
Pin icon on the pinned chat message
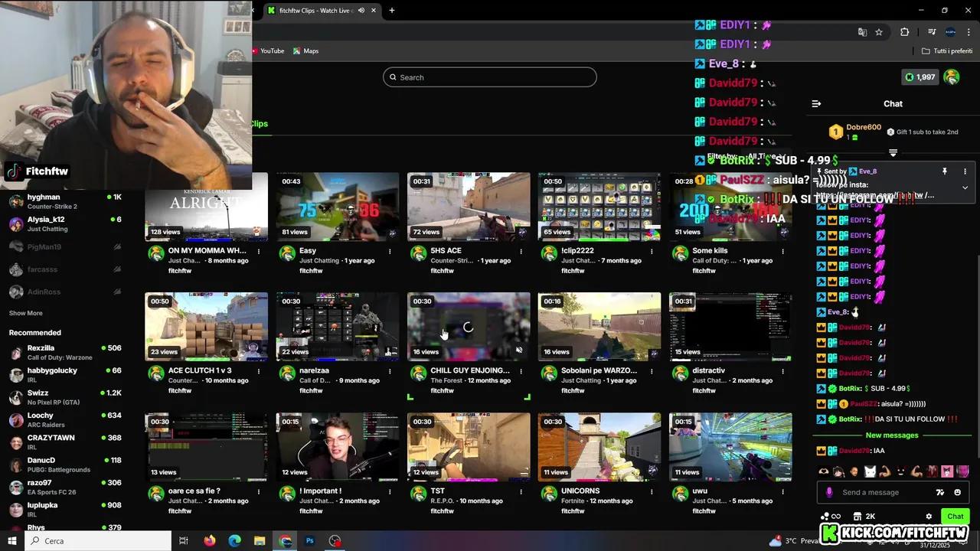click(945, 171)
